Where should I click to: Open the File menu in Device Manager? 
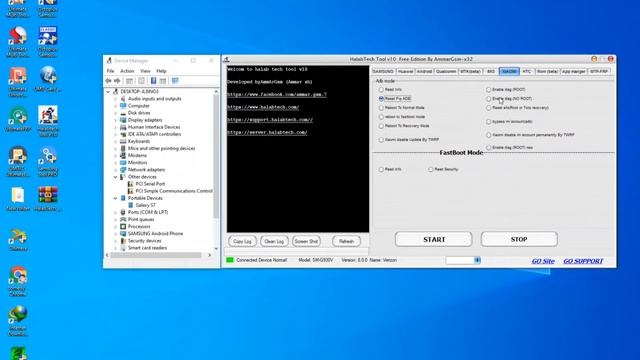(111, 71)
